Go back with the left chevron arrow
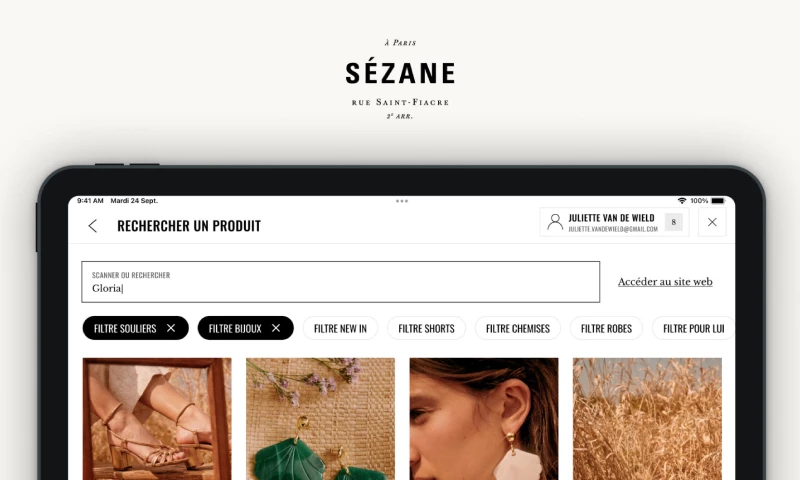800x480 pixels. 92,226
